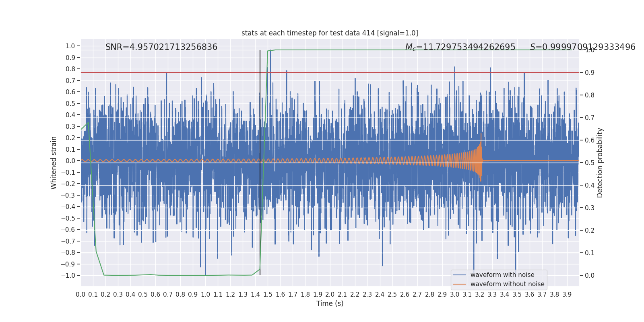The width and height of the screenshot is (644, 322).
Task: Click detection probability tick label 0.6
Action: 590,140
